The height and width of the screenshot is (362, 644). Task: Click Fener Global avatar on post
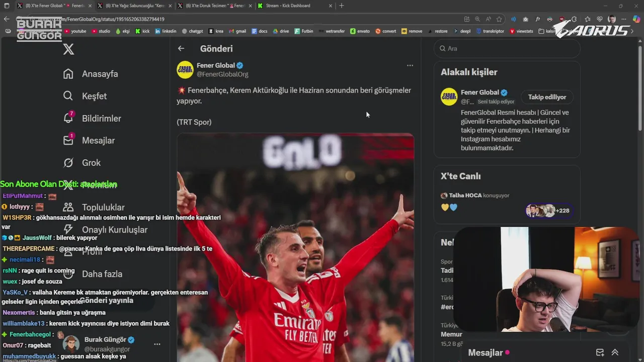[185, 70]
